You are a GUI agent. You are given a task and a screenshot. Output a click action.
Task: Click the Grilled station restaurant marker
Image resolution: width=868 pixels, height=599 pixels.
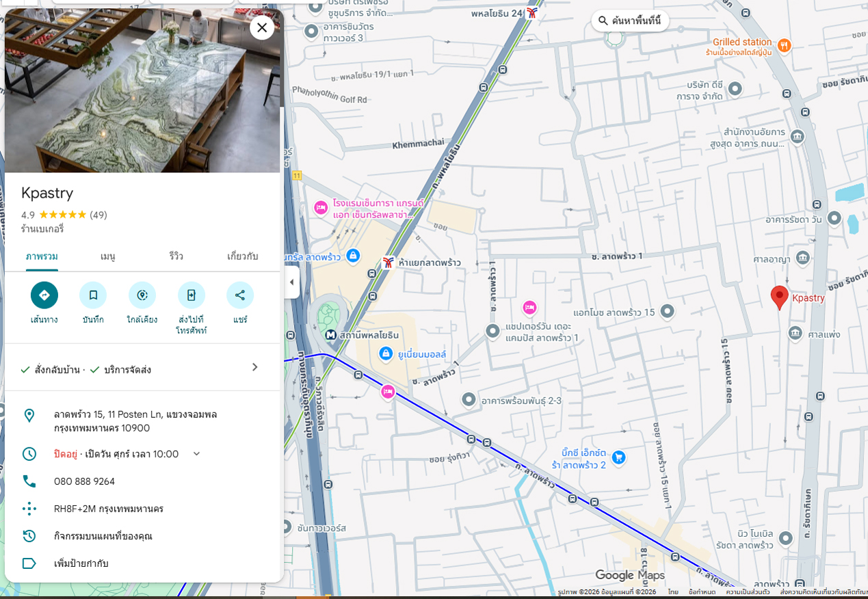784,45
